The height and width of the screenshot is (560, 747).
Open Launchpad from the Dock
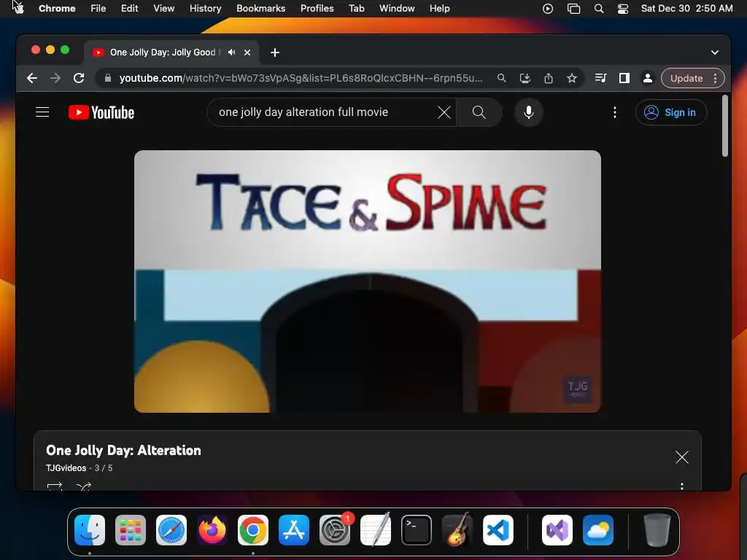[131, 530]
